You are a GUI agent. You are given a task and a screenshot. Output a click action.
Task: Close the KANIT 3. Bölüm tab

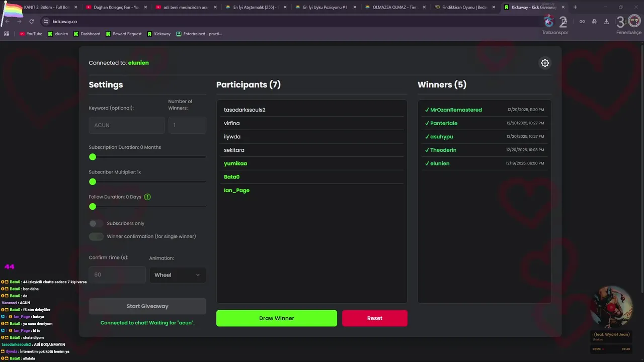click(x=76, y=7)
